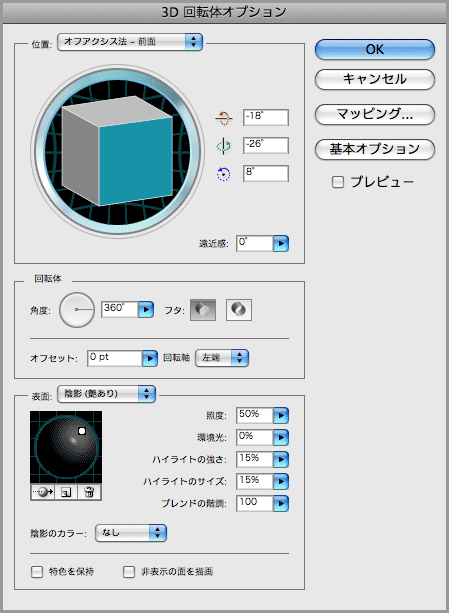Click the 環境光 field showing 0%
The image size is (449, 613).
[x=254, y=437]
